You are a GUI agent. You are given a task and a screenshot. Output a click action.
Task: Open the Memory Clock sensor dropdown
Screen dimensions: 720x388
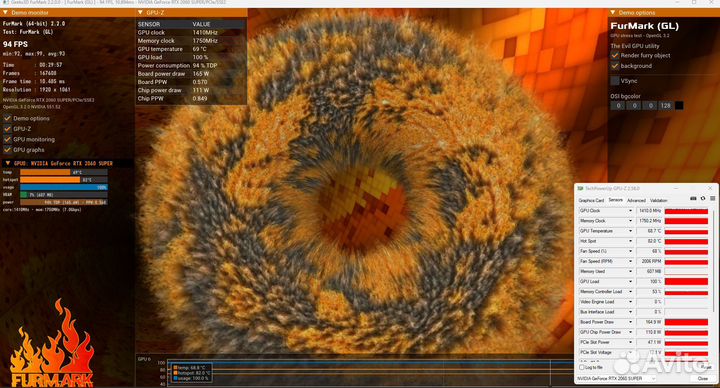click(x=630, y=221)
